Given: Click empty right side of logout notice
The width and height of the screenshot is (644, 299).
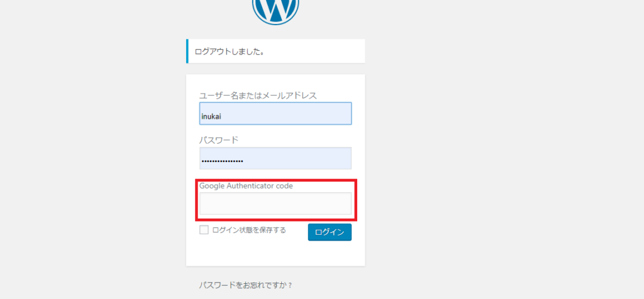Looking at the screenshot, I should (x=327, y=52).
